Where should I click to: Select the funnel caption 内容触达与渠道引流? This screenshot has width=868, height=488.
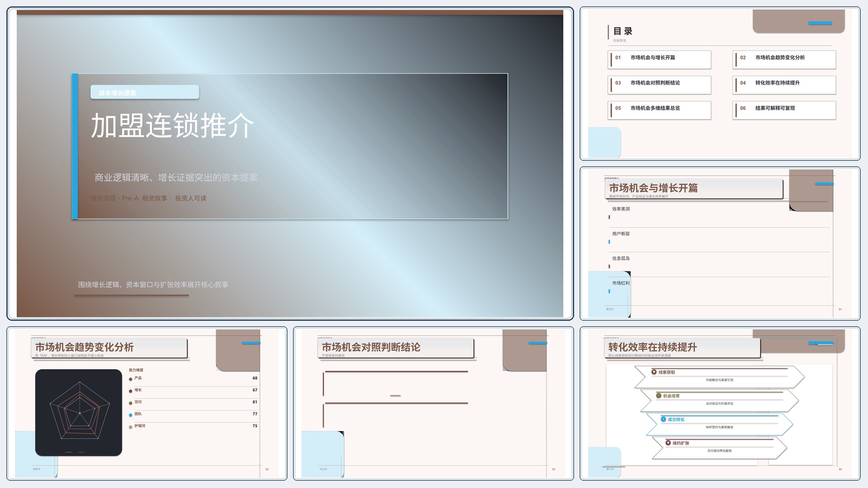point(719,380)
